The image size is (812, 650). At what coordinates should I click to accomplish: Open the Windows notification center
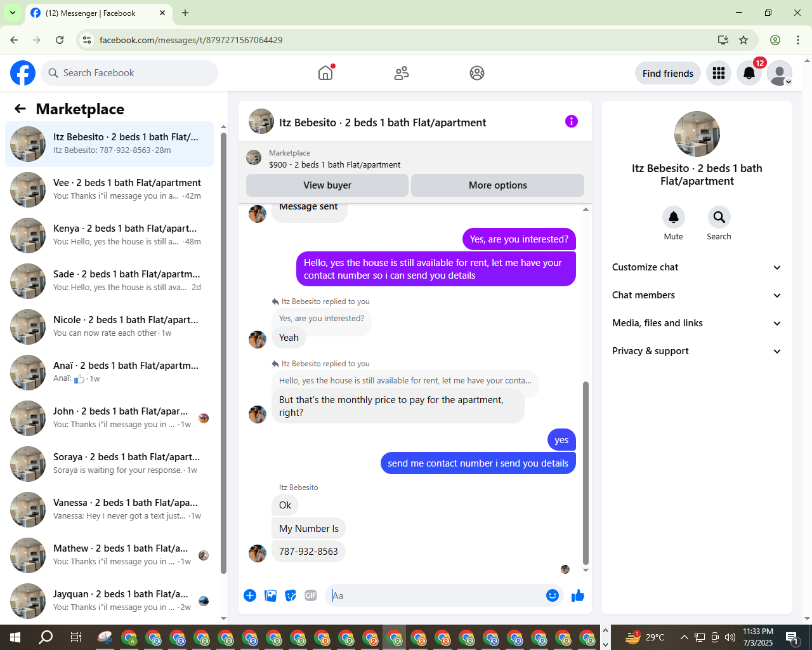(792, 637)
